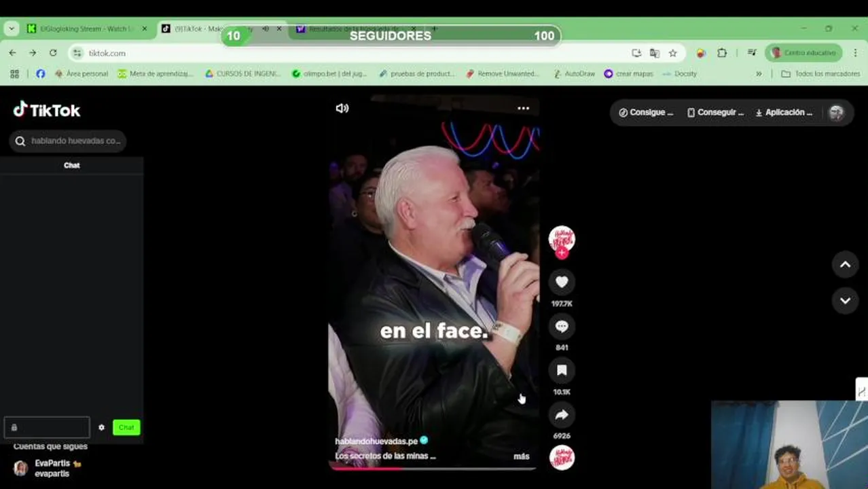Viewport: 868px width, 489px height.
Task: Click install app icon in address bar
Action: click(636, 53)
